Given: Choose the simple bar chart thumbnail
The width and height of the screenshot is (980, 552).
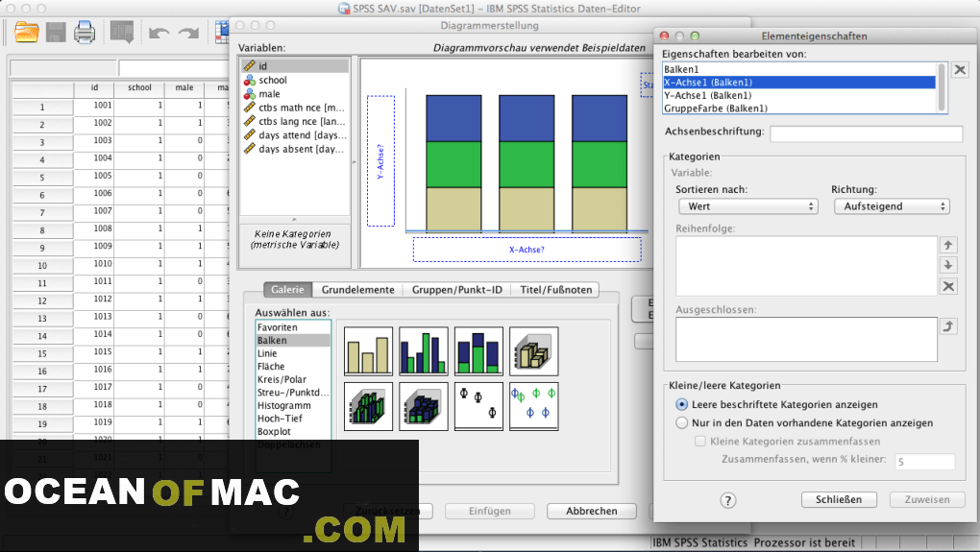Looking at the screenshot, I should click(x=368, y=351).
